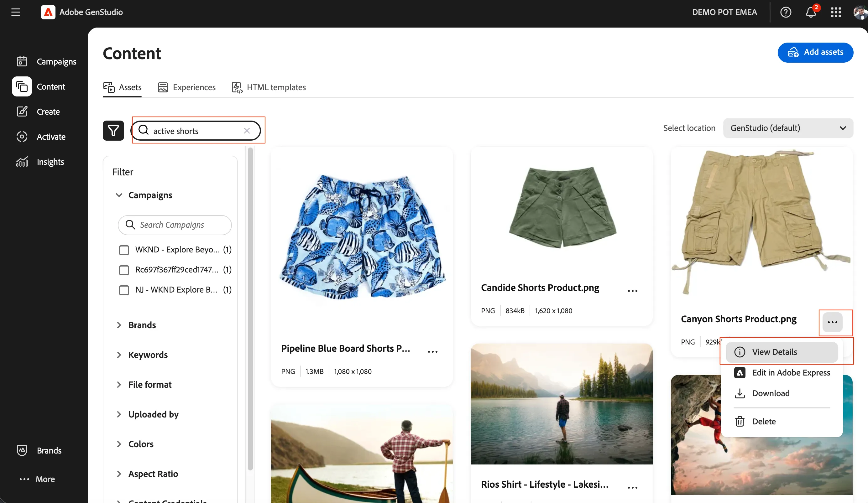The width and height of the screenshot is (868, 503).
Task: Open the More sidebar menu
Action: coord(37,479)
